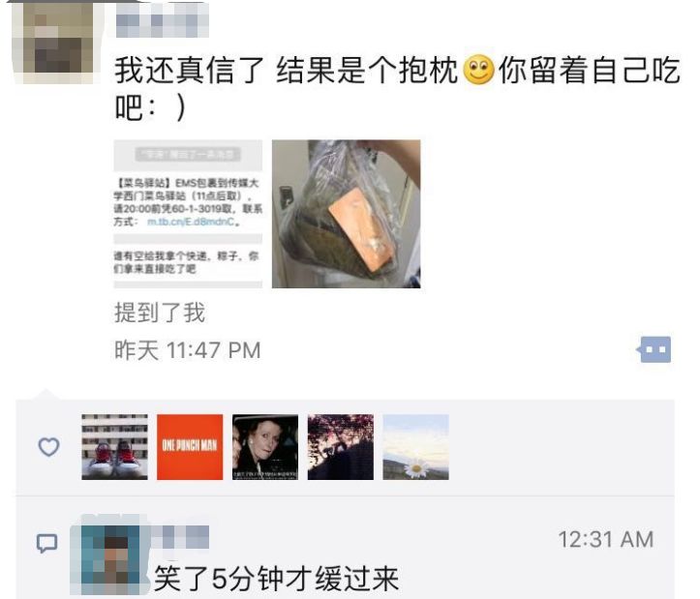This screenshot has width=700, height=599.
Task: Open the like and comment action menu button
Action: pos(654,349)
